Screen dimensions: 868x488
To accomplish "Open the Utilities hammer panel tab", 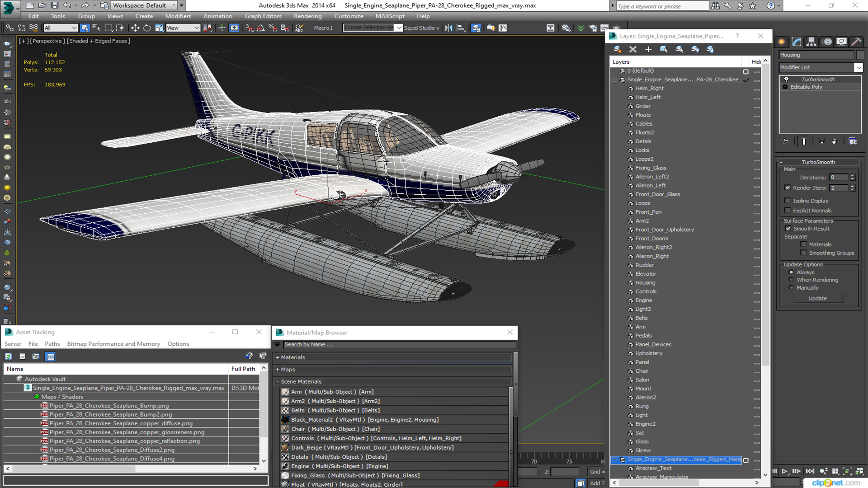I will tap(856, 42).
